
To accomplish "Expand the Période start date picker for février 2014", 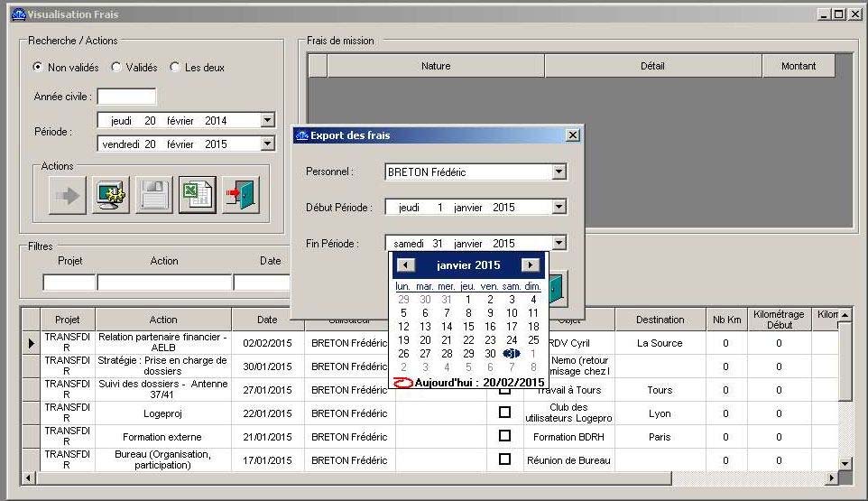I will tap(267, 120).
